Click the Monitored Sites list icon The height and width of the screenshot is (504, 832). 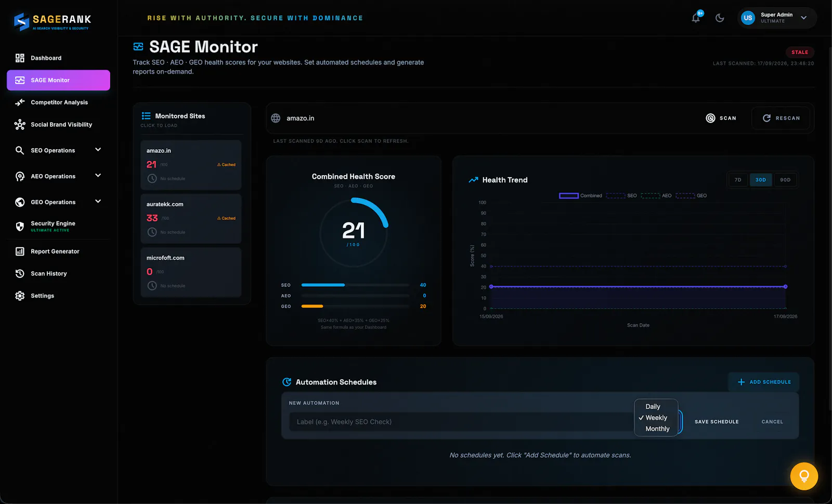click(146, 116)
